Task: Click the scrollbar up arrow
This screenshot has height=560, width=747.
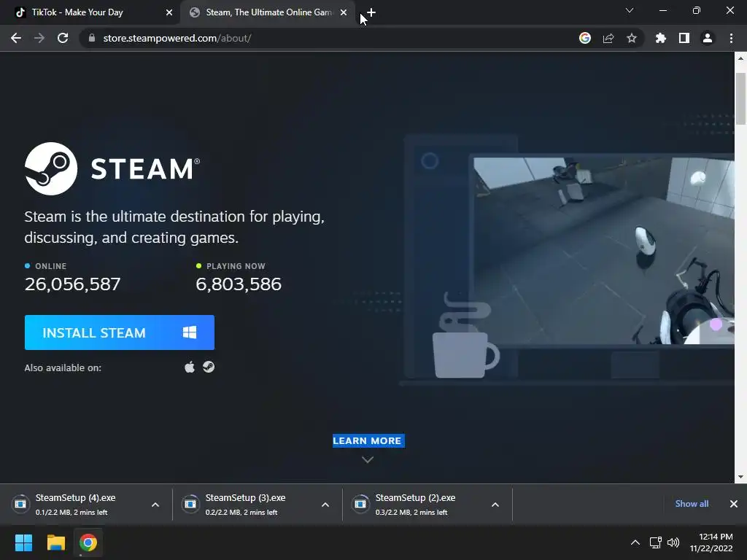Action: point(740,58)
